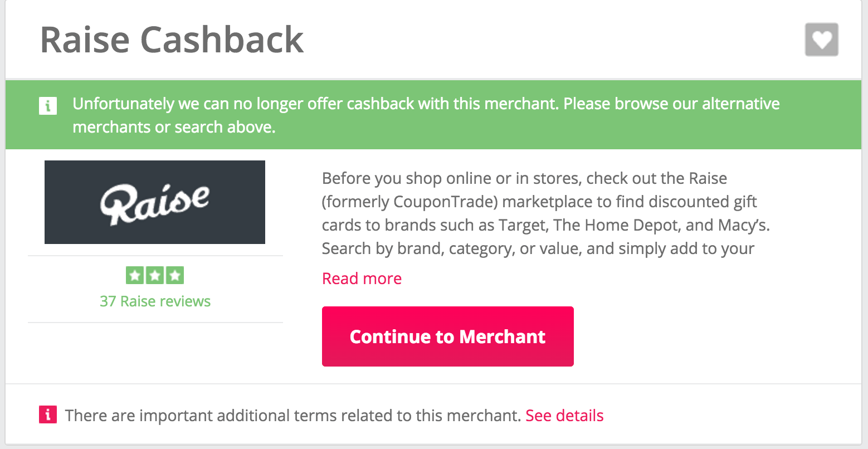Image resolution: width=868 pixels, height=449 pixels.
Task: Click the Raise logo image
Action: 155,202
